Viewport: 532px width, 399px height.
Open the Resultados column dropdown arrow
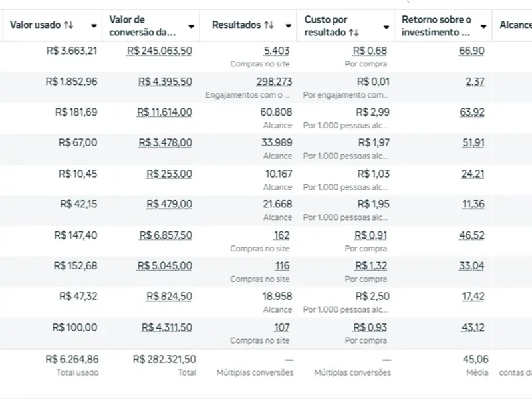(x=289, y=26)
